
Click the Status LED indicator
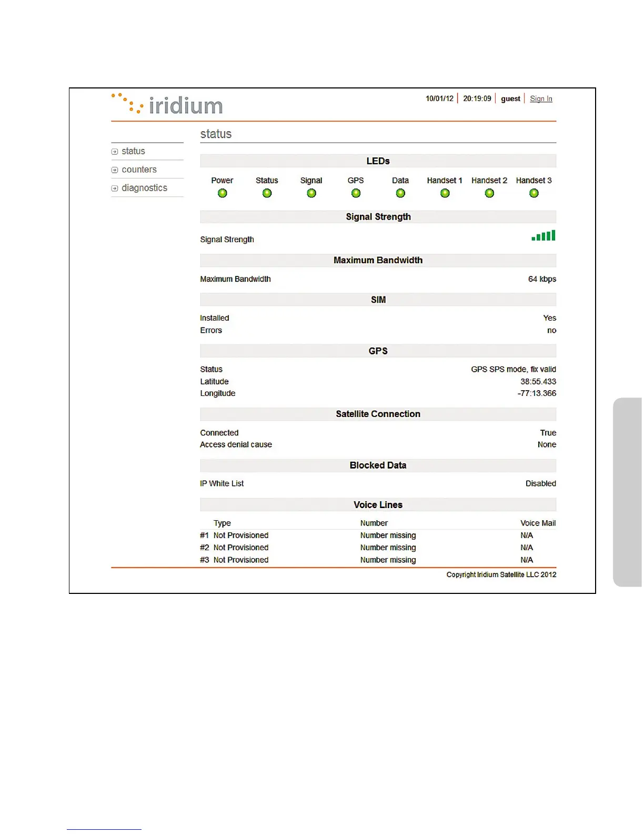tap(267, 193)
